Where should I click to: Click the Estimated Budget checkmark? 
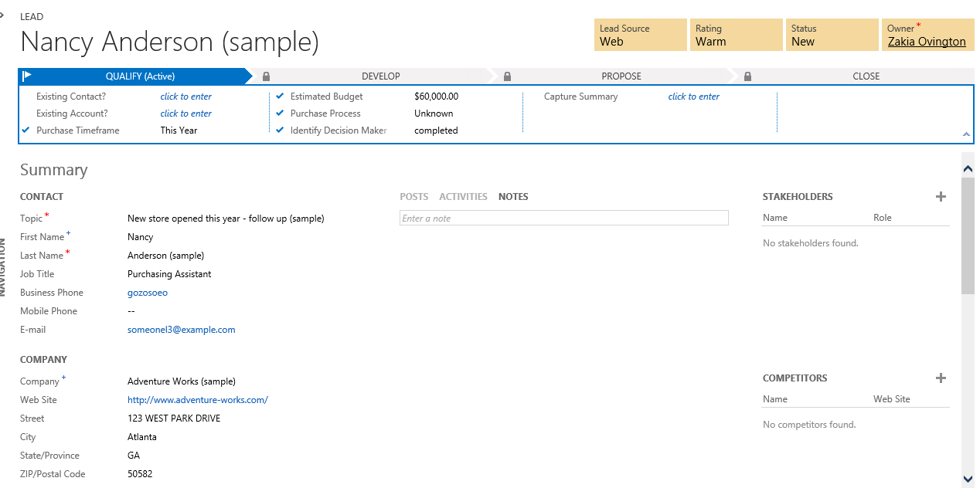point(280,97)
